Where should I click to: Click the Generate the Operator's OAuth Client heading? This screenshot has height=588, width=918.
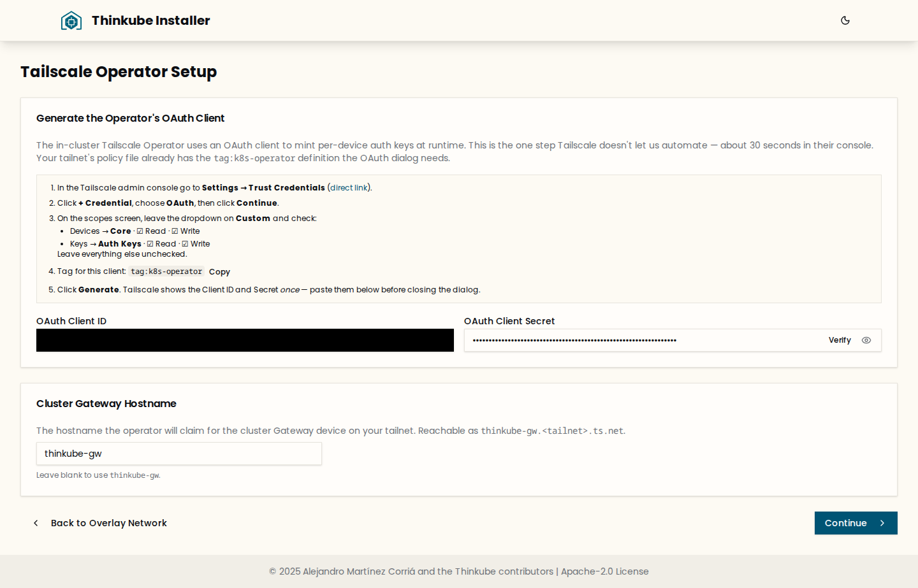[x=130, y=118]
